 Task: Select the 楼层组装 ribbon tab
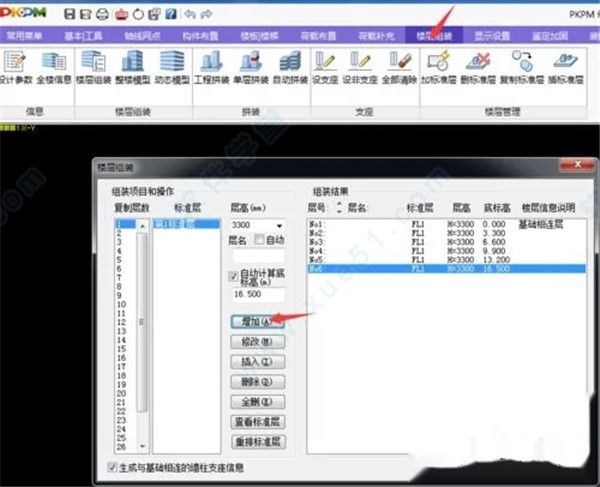[x=434, y=36]
